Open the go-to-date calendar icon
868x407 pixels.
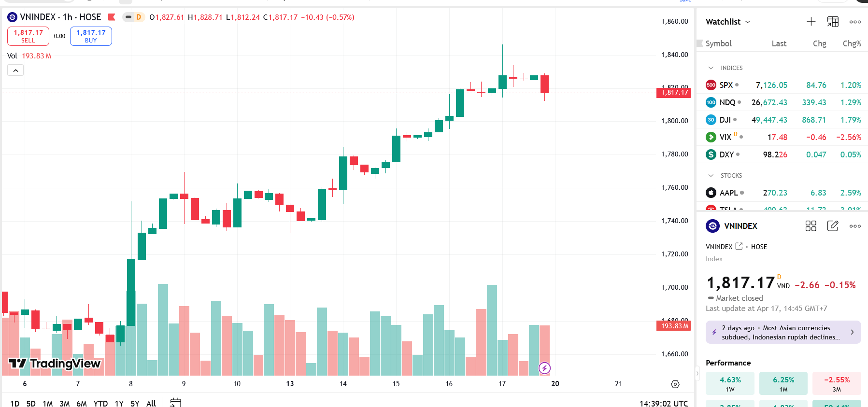coord(175,402)
